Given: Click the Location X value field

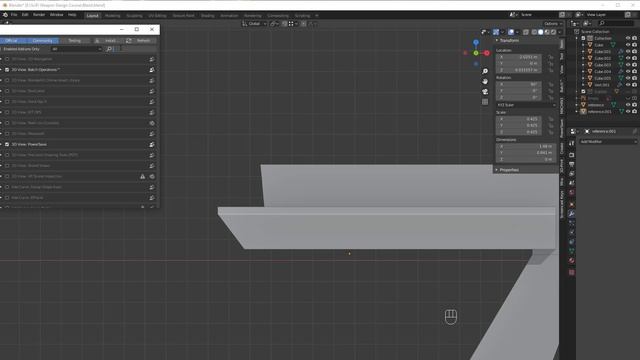Looking at the screenshot, I should click(519, 57).
